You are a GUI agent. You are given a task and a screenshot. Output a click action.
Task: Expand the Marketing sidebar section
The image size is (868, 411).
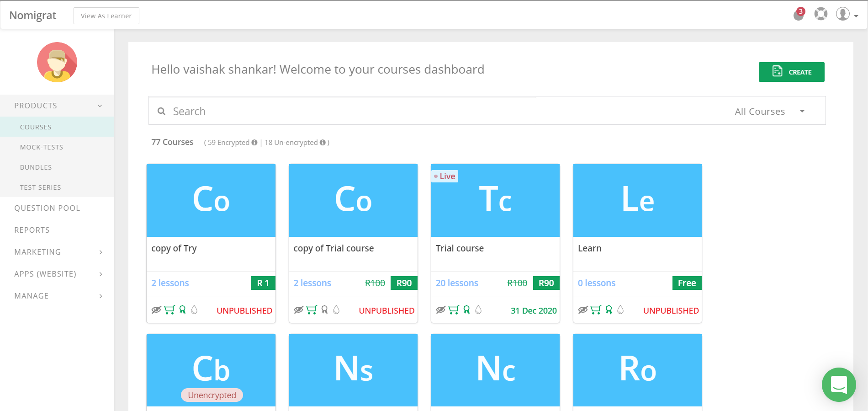(x=57, y=252)
